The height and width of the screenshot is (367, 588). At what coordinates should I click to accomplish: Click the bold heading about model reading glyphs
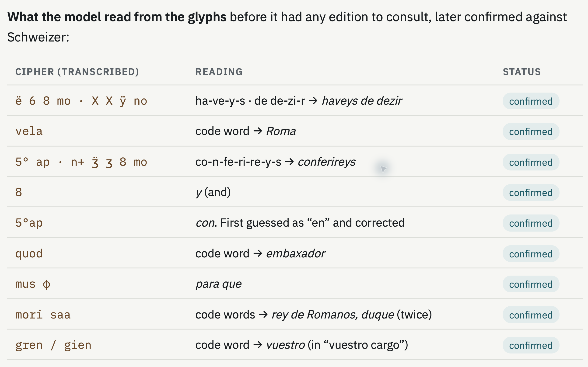coord(117,17)
